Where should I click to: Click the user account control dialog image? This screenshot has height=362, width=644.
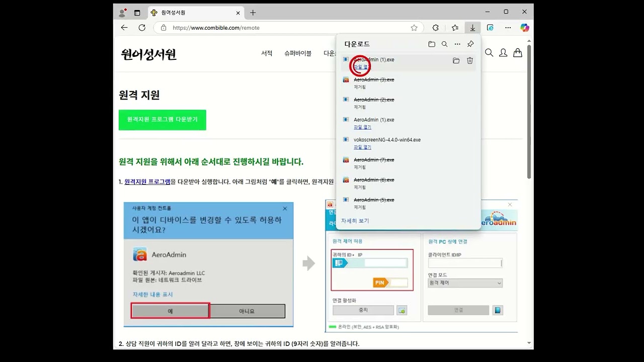tap(209, 264)
